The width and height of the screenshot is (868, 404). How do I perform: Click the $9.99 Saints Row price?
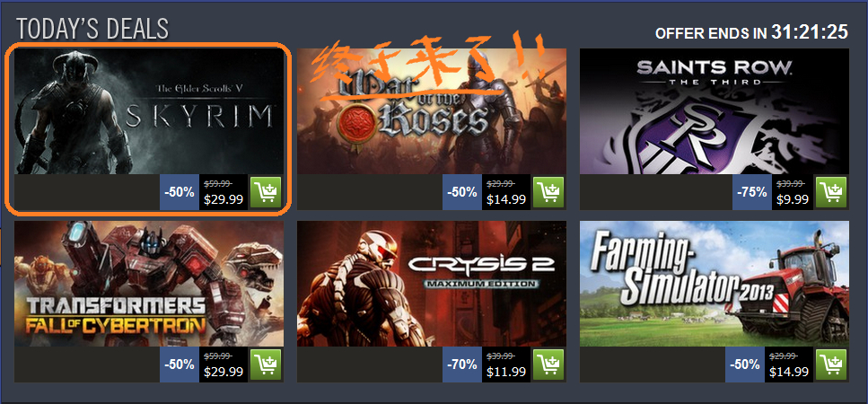(793, 199)
